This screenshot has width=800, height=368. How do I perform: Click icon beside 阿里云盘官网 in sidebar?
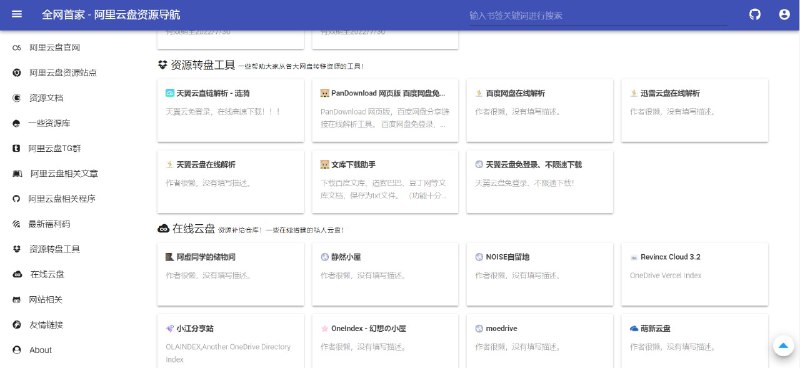coord(16,48)
